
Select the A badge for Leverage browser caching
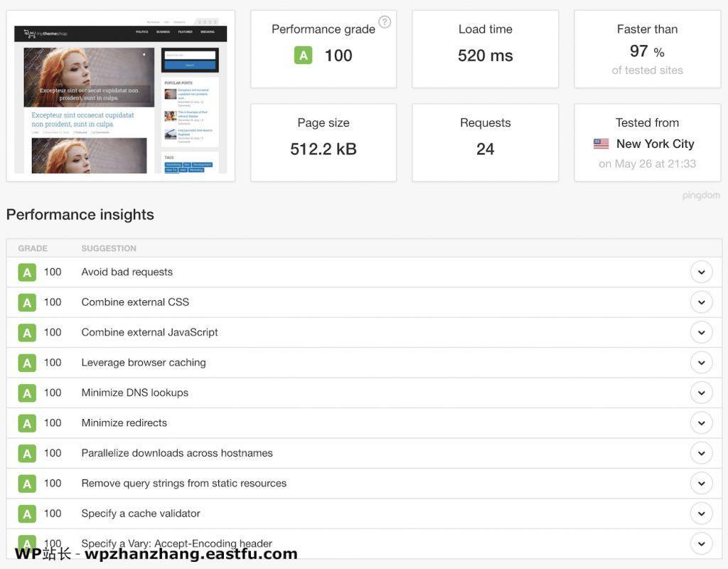(27, 362)
